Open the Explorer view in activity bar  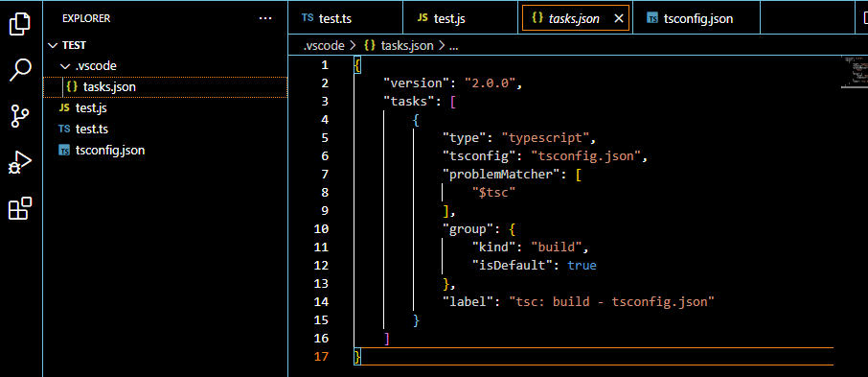pos(20,24)
